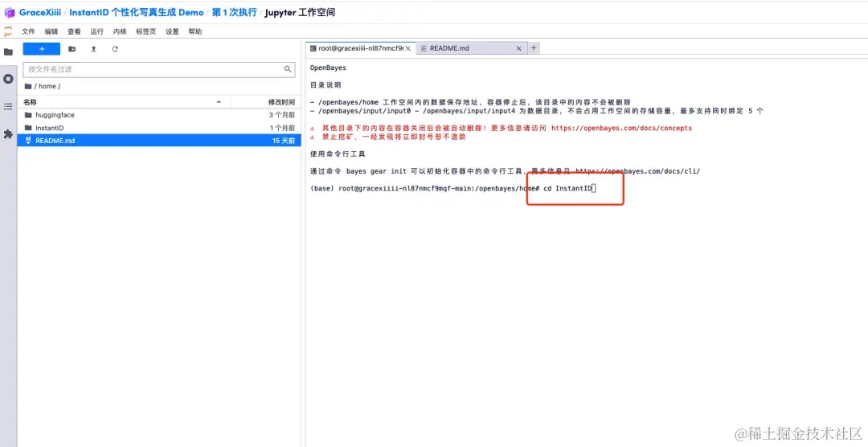Open the 帮助 menu
The height and width of the screenshot is (447, 868).
click(x=194, y=31)
